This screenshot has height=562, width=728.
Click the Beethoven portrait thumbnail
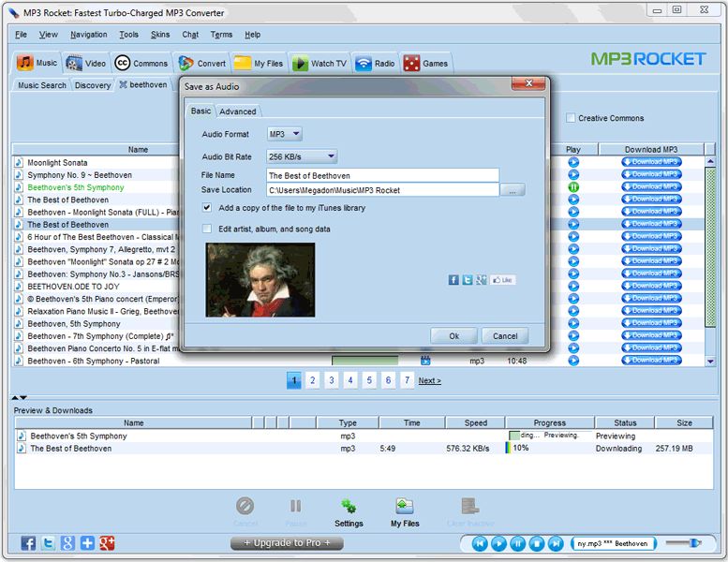(260, 280)
